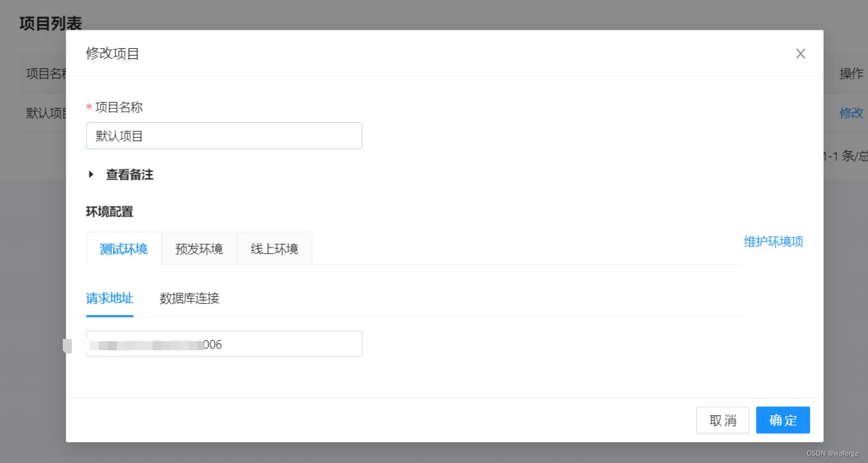The height and width of the screenshot is (463, 868).
Task: Click the 环境配置 section heading
Action: pos(109,212)
